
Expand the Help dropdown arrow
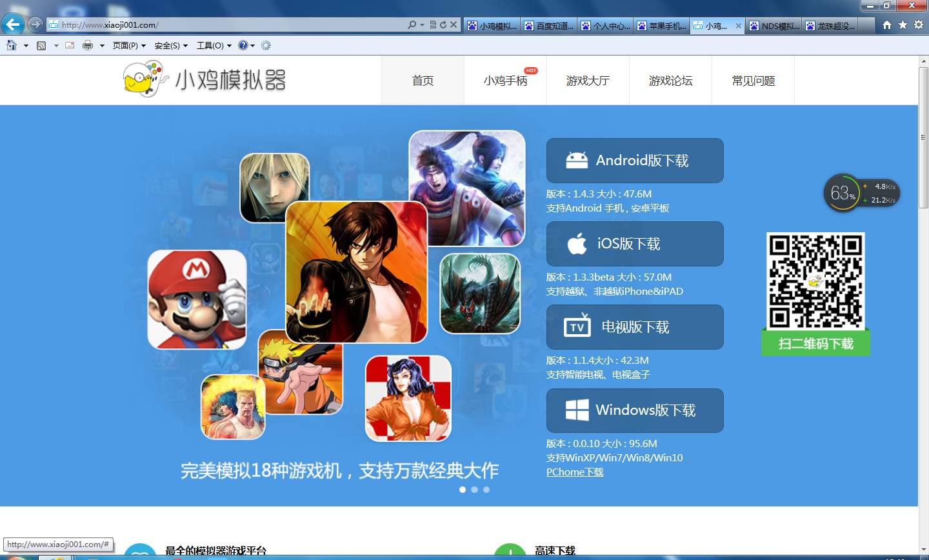click(252, 46)
